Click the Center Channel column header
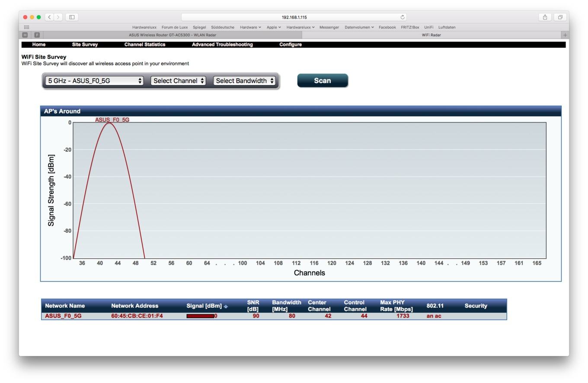This screenshot has width=588, height=383. pos(319,306)
